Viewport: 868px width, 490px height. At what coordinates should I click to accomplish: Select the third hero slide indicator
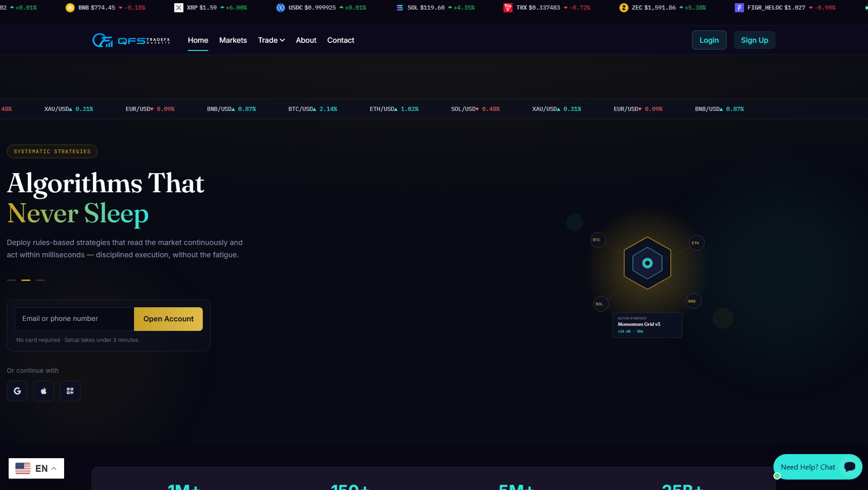pyautogui.click(x=40, y=280)
